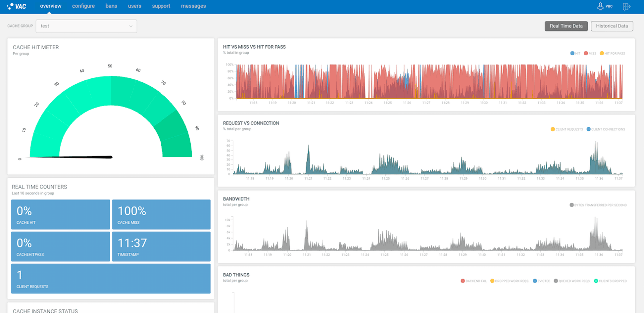Click the '% total in group' subtitle
644x313 pixels.
236,53
